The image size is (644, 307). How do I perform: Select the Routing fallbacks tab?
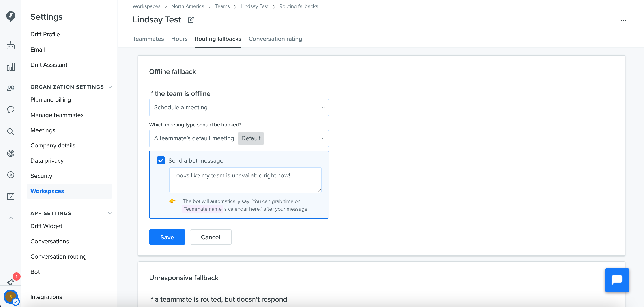pyautogui.click(x=218, y=39)
